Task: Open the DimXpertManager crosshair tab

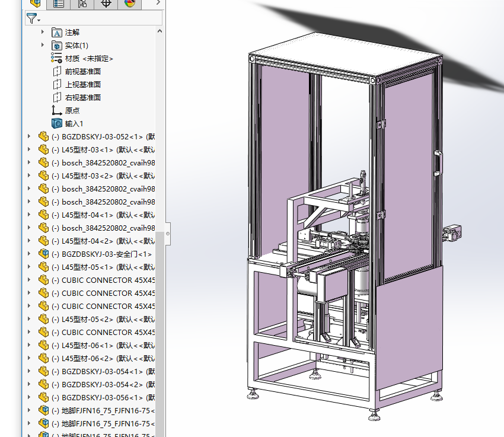Action: tap(106, 4)
